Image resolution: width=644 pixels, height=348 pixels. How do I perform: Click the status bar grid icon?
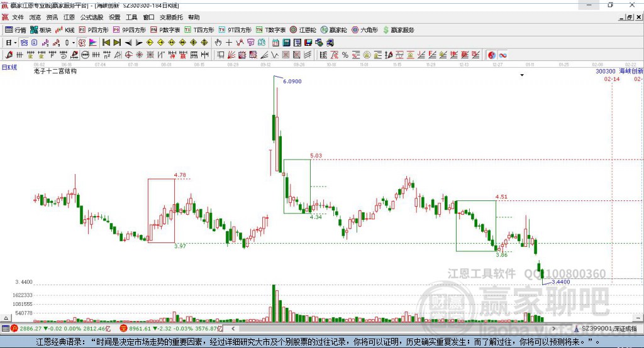point(5,329)
